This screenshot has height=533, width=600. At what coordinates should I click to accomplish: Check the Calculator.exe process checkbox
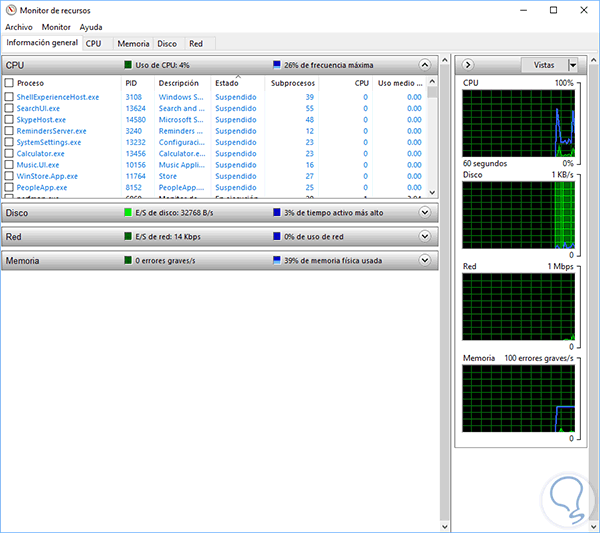click(x=9, y=153)
